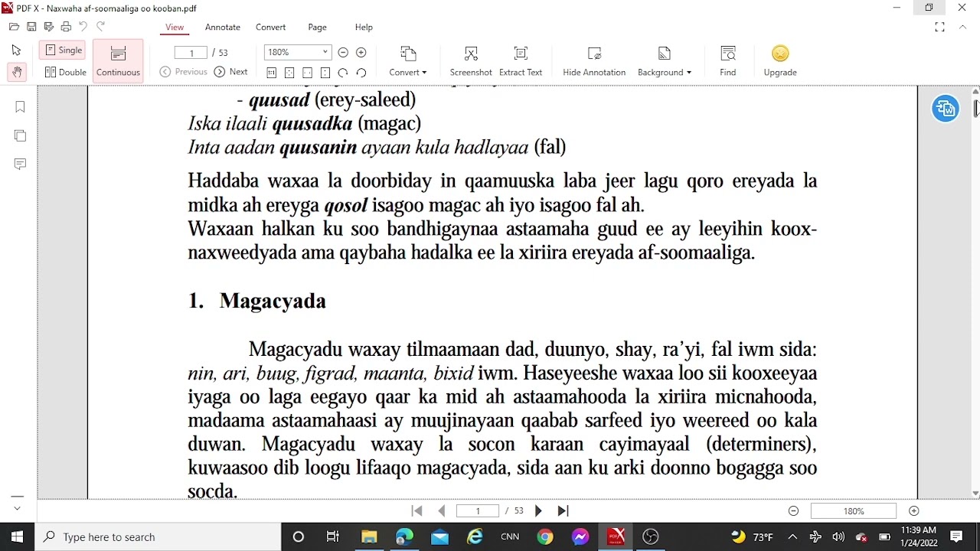Jump to last page in bottom bar
980x551 pixels.
[563, 510]
